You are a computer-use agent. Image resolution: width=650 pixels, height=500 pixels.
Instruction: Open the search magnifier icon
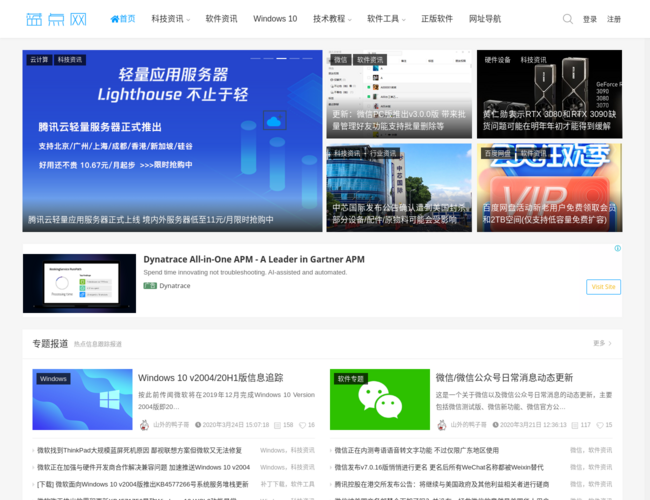coord(568,19)
